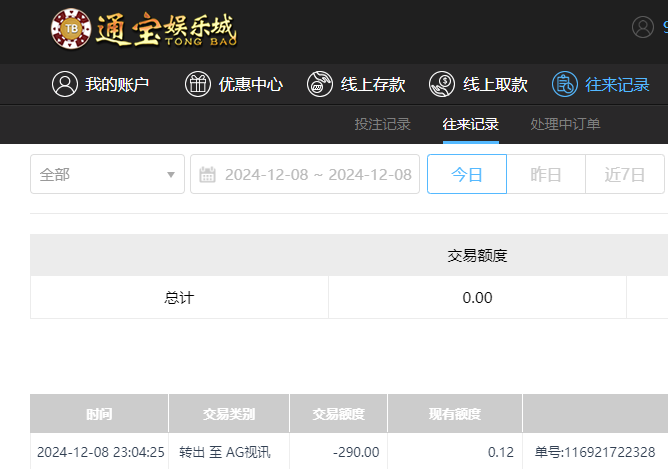The height and width of the screenshot is (469, 668).
Task: Click the 单号:116921722328 order number
Action: (x=595, y=452)
